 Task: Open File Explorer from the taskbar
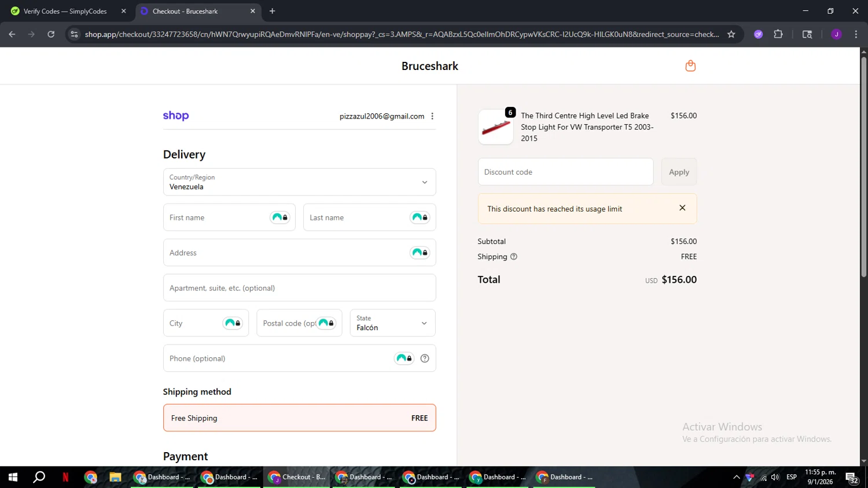[115, 477]
